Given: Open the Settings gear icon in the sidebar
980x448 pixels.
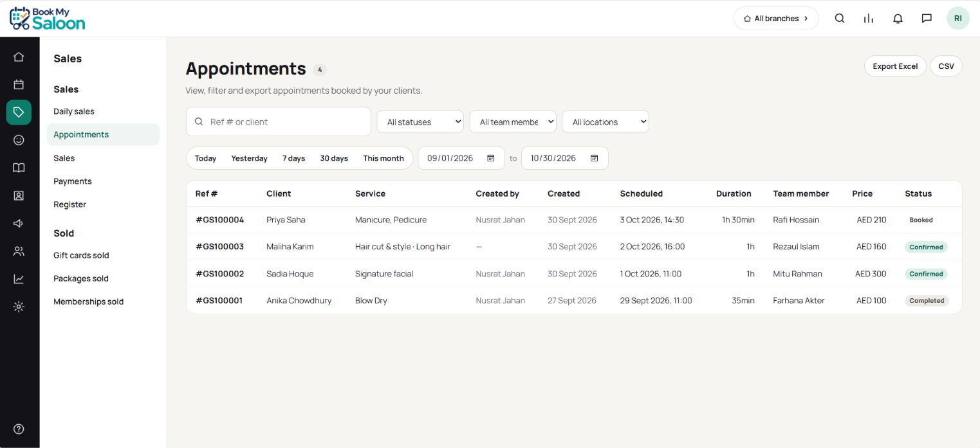Looking at the screenshot, I should (x=19, y=307).
